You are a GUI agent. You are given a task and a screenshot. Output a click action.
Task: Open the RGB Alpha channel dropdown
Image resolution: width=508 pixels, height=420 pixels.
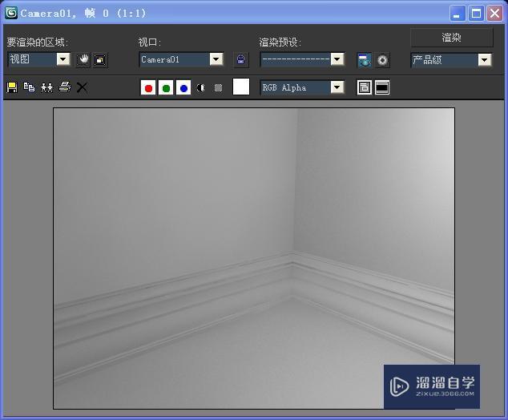(302, 87)
